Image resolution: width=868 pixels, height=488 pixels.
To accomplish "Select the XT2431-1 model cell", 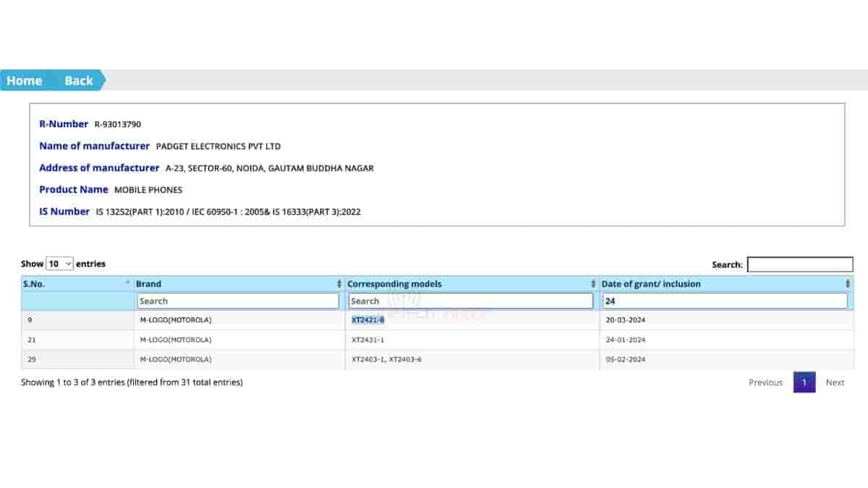I will [368, 340].
